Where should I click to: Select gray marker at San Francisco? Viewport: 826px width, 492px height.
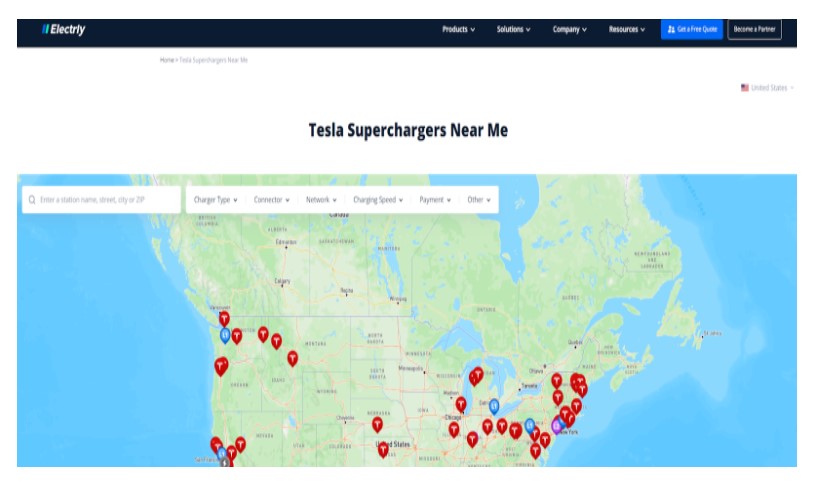tap(225, 463)
